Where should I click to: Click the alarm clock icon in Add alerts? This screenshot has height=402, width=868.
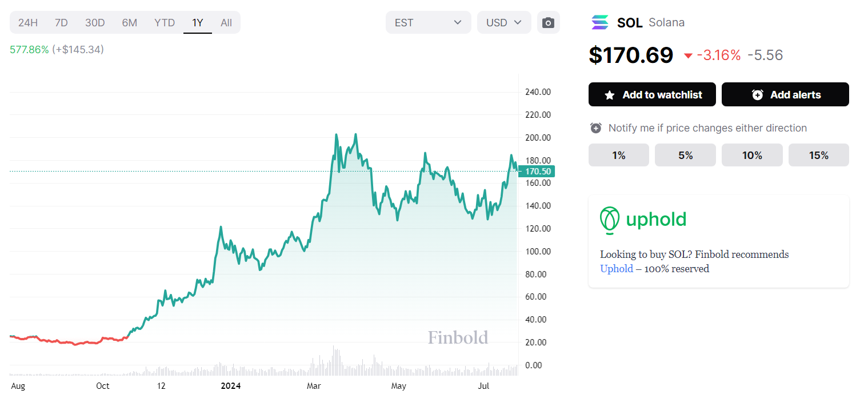click(758, 95)
